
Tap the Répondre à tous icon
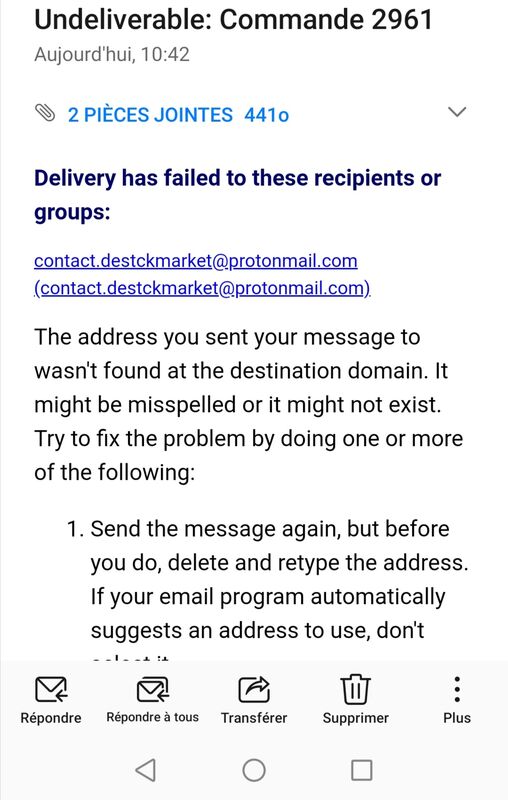tap(153, 689)
